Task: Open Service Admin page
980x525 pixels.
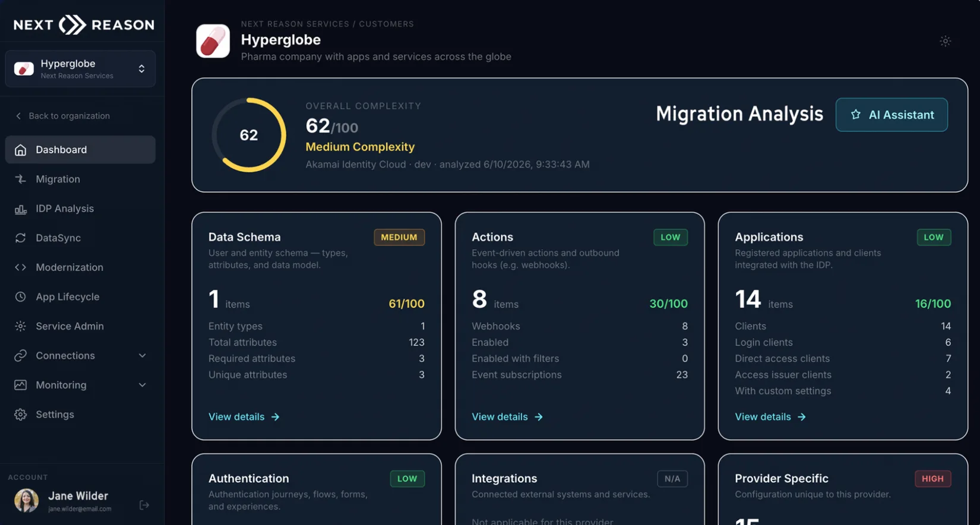Action: 80,326
